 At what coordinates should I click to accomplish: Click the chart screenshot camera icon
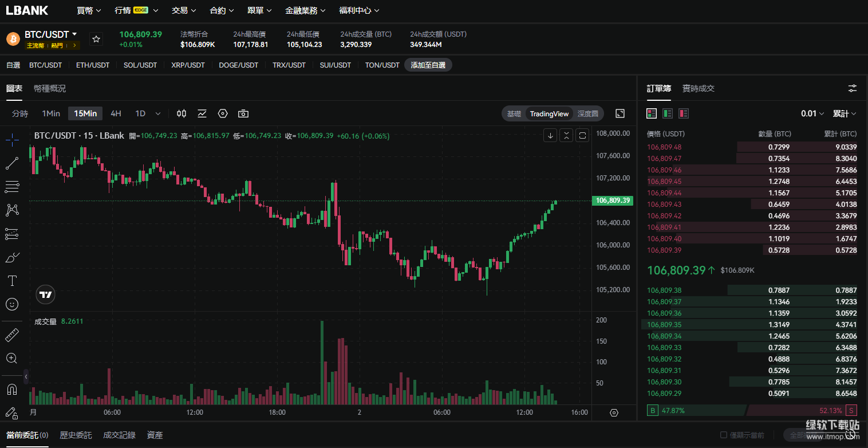click(243, 113)
